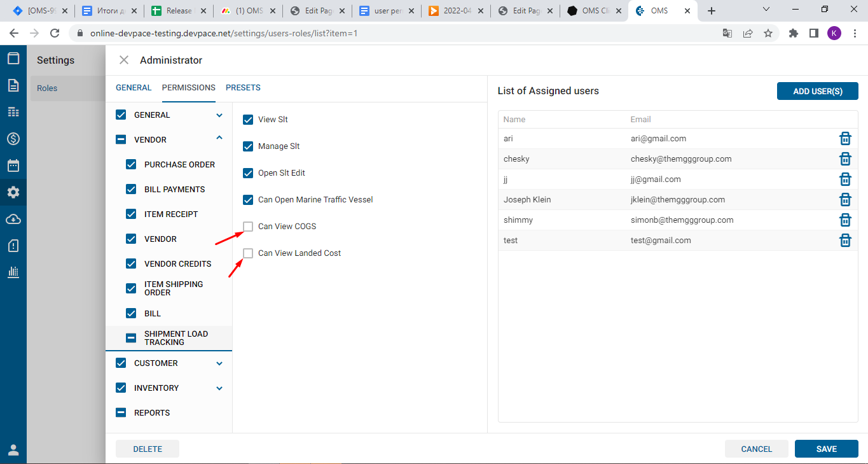This screenshot has height=464, width=868.
Task: Open the Chrome three-dot menu
Action: point(854,33)
